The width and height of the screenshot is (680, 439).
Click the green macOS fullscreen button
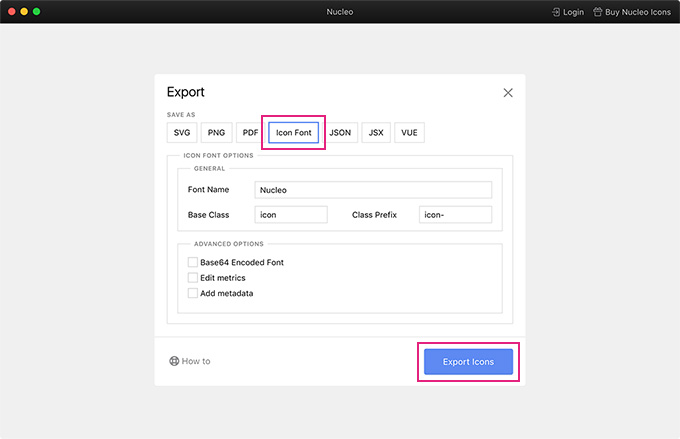pos(36,11)
